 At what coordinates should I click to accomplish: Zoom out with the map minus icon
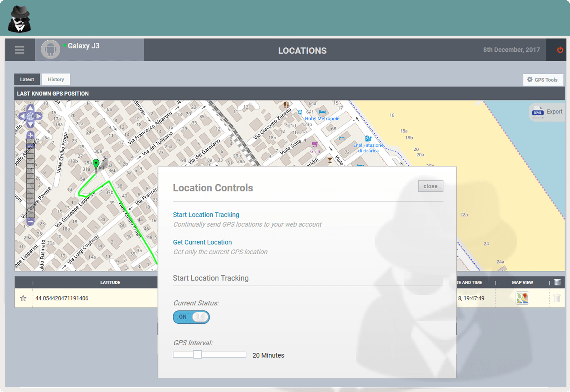click(30, 222)
